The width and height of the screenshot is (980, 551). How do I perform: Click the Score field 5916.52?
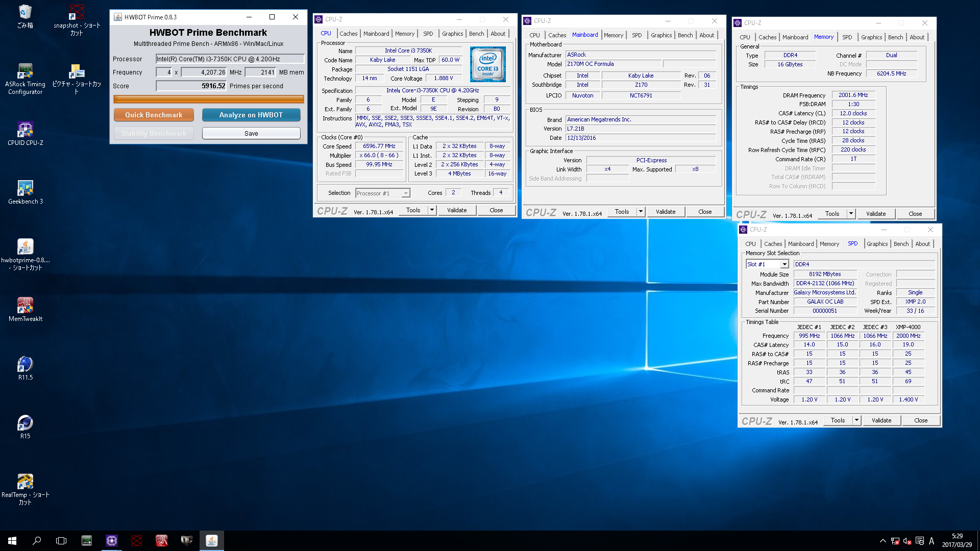191,86
